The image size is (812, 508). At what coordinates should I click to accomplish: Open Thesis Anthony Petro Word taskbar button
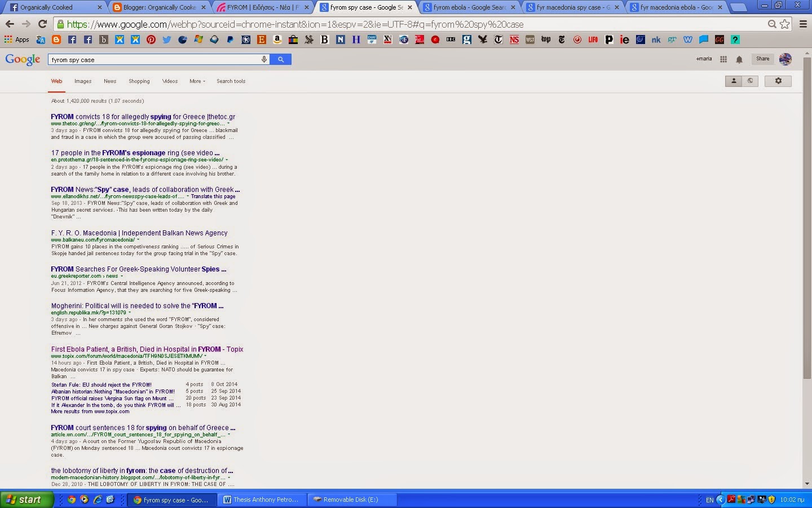click(x=263, y=500)
